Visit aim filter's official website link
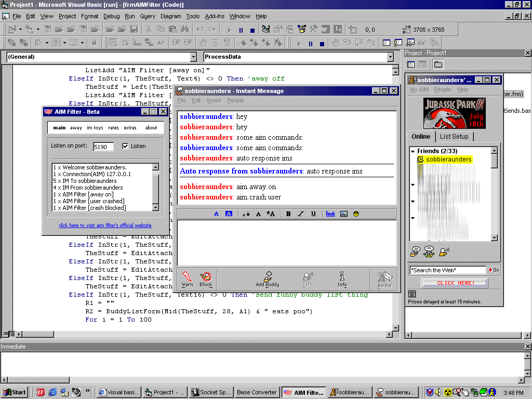The image size is (532, 399). (105, 225)
